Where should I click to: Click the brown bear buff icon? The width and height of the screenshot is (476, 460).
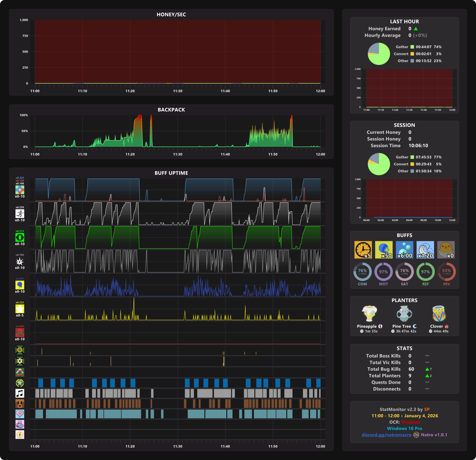(20, 404)
